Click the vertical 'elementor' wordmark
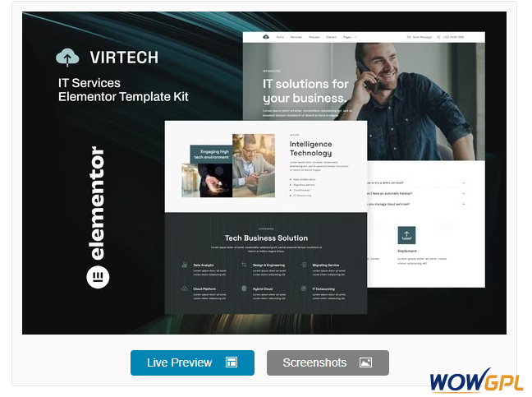The width and height of the screenshot is (532, 397). [x=98, y=203]
